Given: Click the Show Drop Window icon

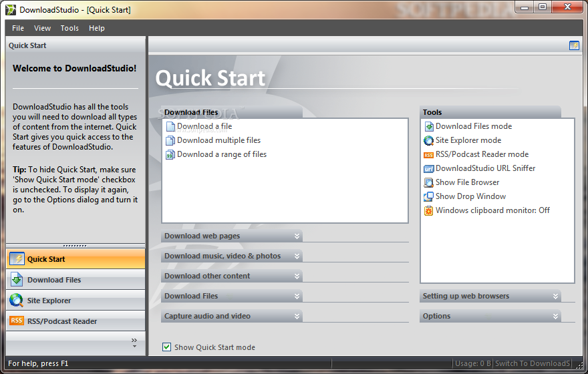Looking at the screenshot, I should click(x=428, y=196).
